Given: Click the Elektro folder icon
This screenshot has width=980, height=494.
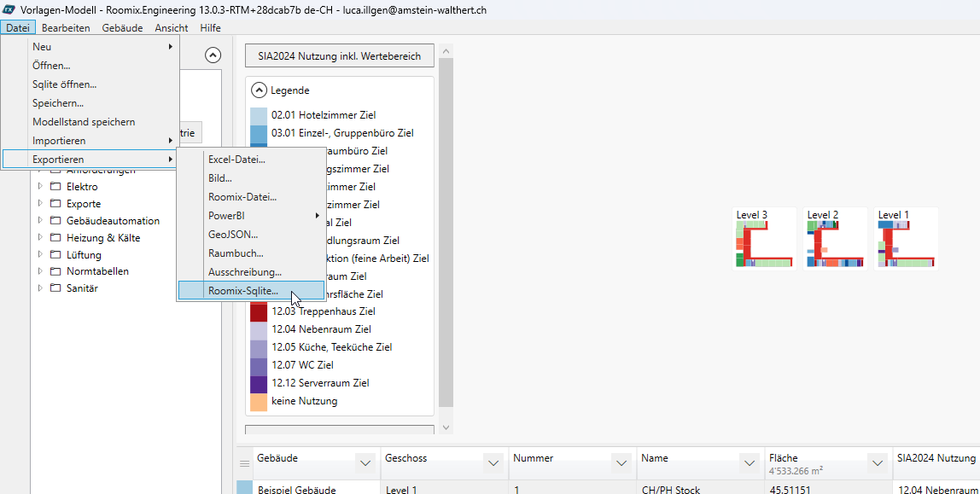Looking at the screenshot, I should [55, 186].
